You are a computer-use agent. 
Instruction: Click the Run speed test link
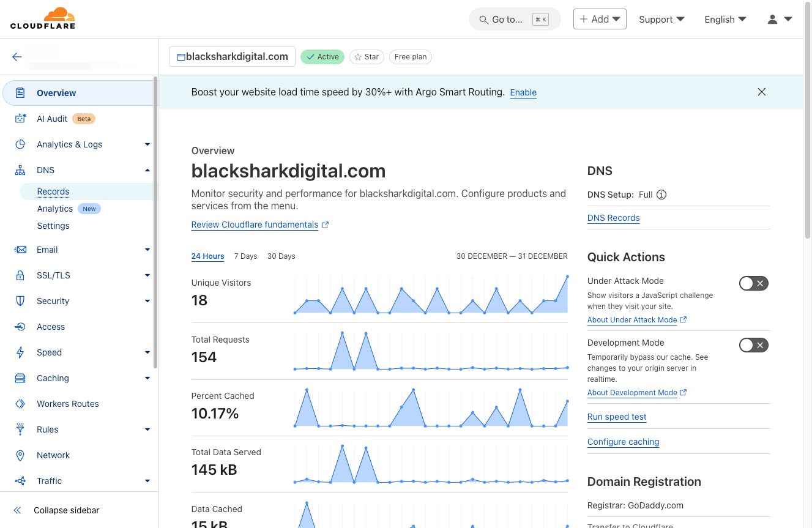coord(617,417)
